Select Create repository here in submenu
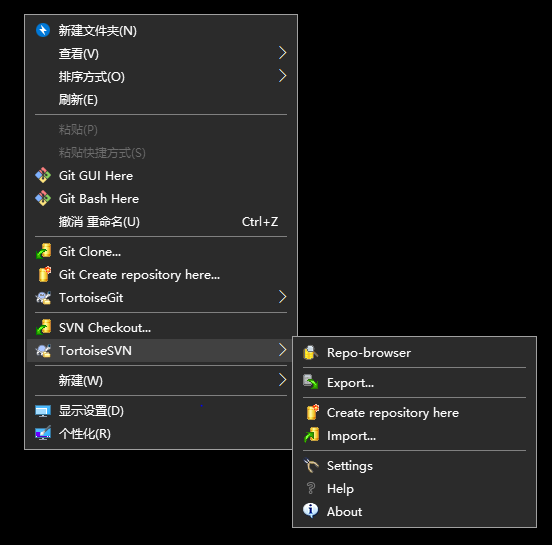Image resolution: width=552 pixels, height=545 pixels. pyautogui.click(x=414, y=412)
